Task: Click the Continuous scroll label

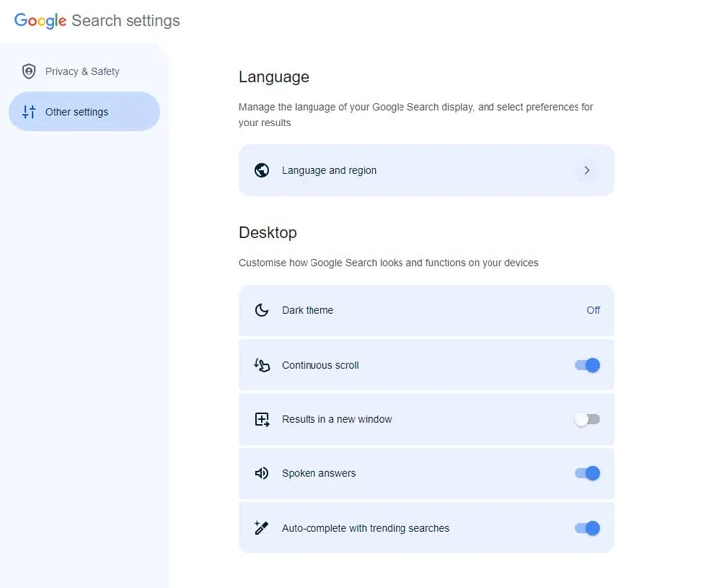Action: [320, 365]
